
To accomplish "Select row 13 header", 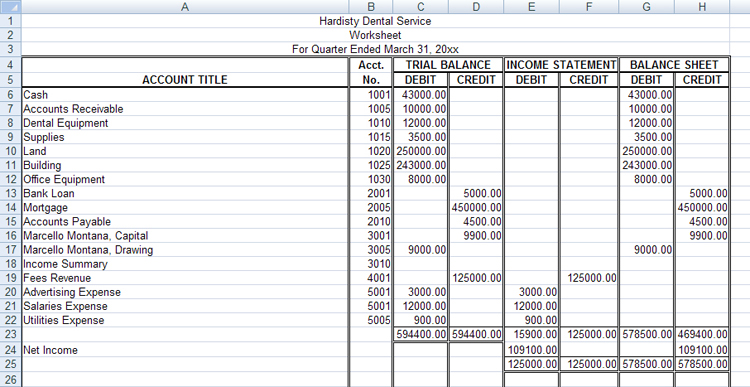I will tap(11, 193).
